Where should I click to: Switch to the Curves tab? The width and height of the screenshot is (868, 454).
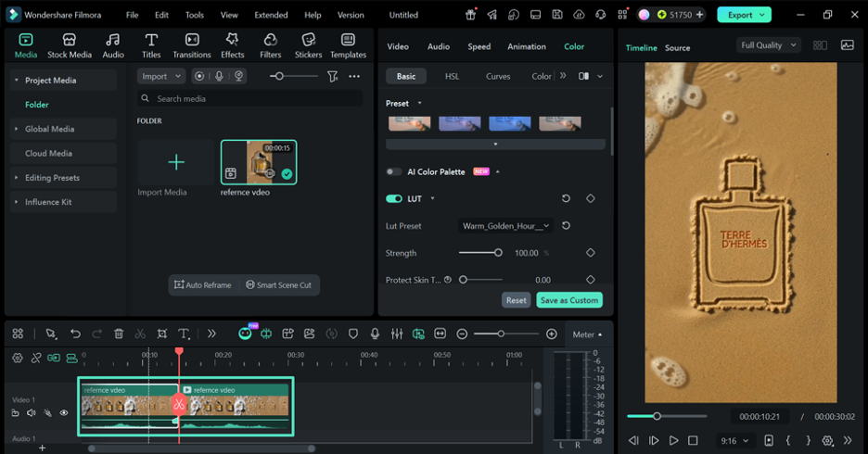tap(498, 76)
